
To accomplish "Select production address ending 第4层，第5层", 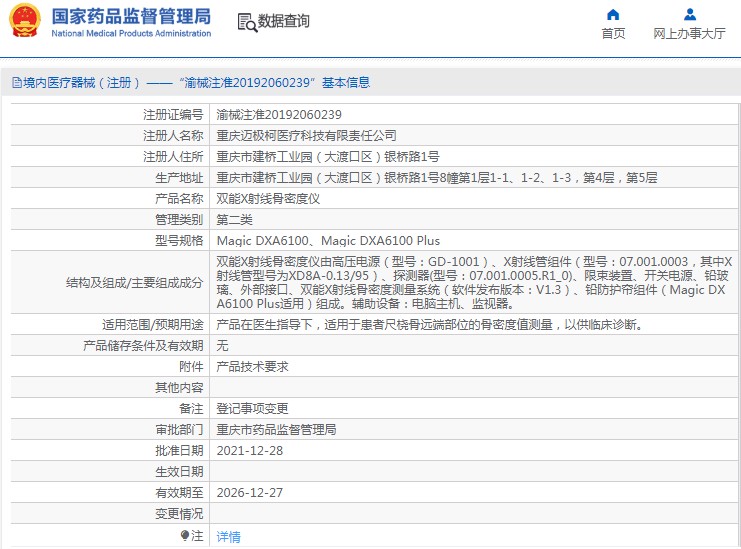I will pos(437,178).
